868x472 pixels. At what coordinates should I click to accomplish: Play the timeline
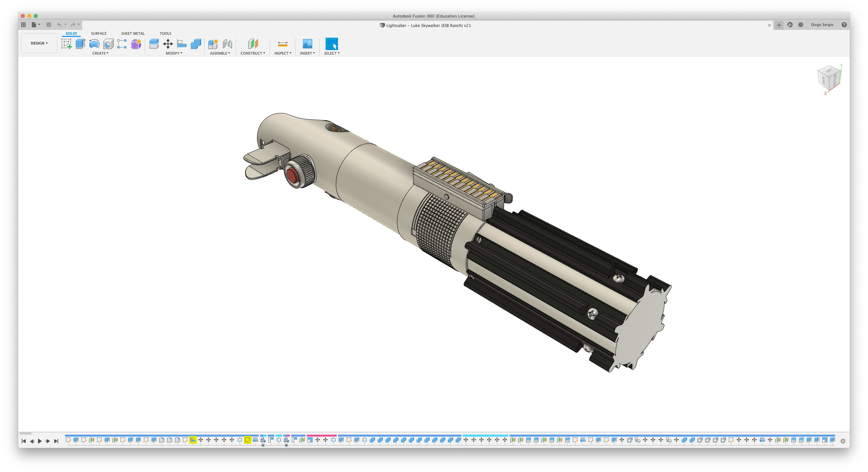click(40, 441)
